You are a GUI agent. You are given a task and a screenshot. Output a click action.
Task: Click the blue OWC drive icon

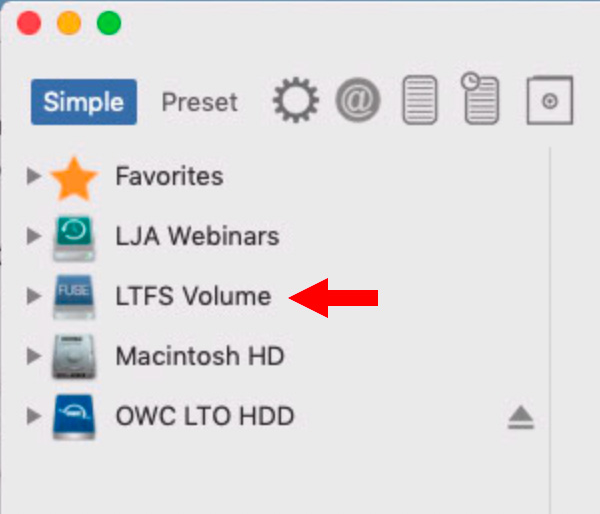pos(74,417)
